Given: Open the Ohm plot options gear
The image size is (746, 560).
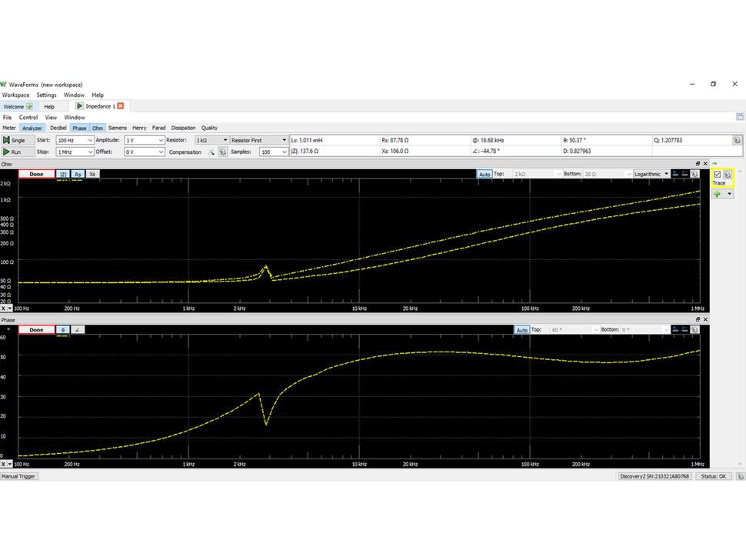Looking at the screenshot, I should click(695, 175).
